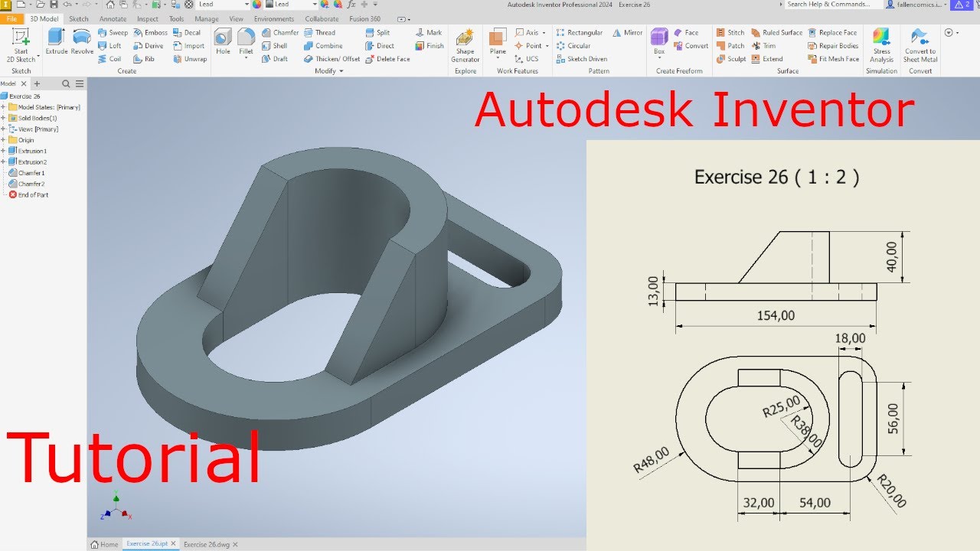Open the Axis dropdown arrow

(x=544, y=33)
